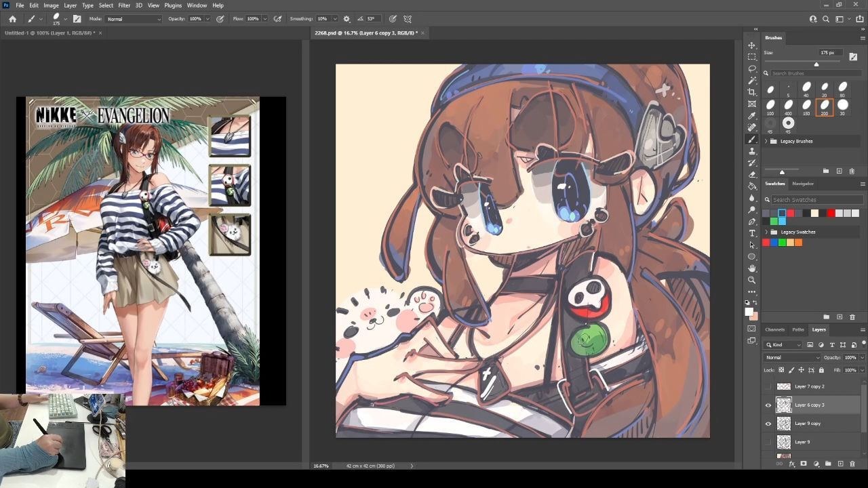Screen dimensions: 868x488
Task: Toggle symmetry painting butterfly options
Action: [408, 19]
